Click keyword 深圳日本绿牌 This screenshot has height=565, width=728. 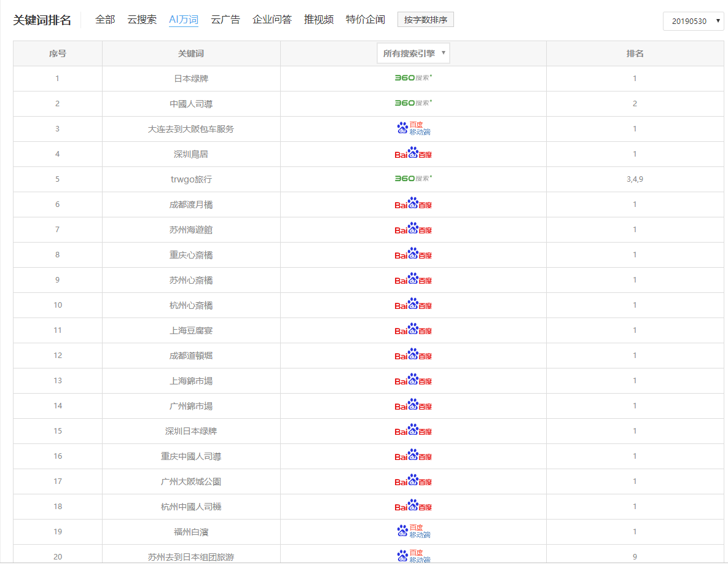click(x=191, y=431)
